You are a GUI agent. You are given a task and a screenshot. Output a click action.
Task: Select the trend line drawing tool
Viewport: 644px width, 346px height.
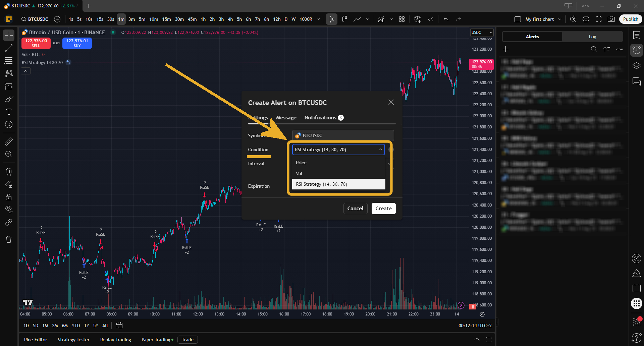9,48
